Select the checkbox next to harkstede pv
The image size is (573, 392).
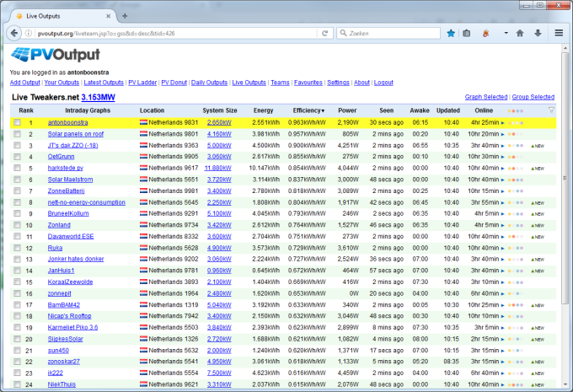16,168
